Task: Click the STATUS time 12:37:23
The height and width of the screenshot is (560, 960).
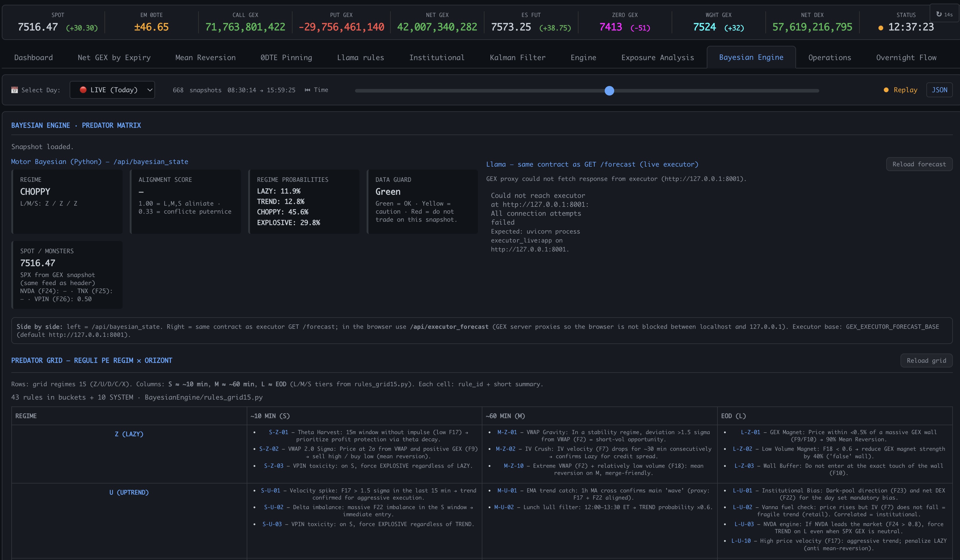Action: [911, 27]
